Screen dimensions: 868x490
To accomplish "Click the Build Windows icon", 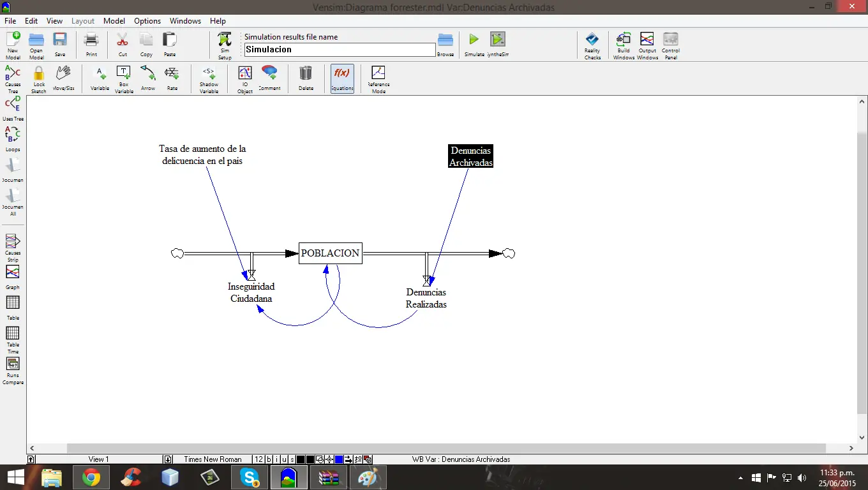I will (624, 46).
